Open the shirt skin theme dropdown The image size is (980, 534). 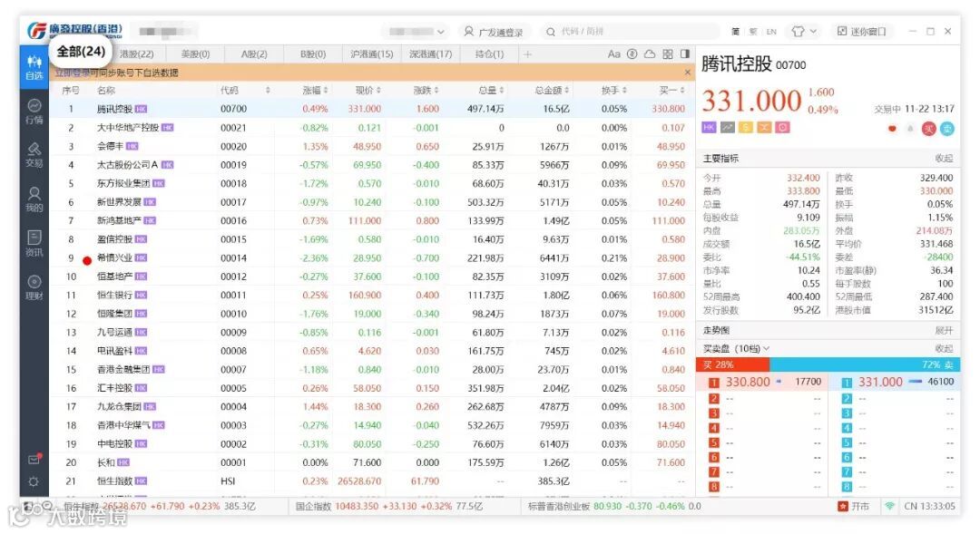[x=804, y=31]
